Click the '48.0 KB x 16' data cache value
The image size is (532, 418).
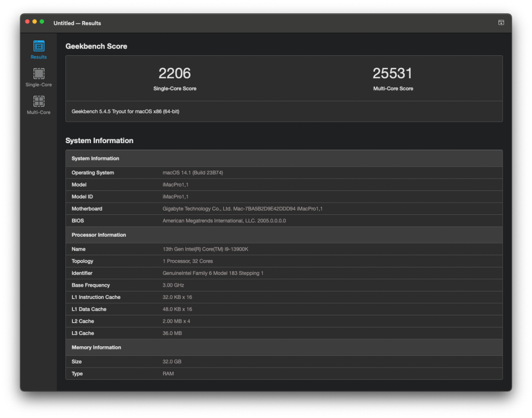[177, 310]
